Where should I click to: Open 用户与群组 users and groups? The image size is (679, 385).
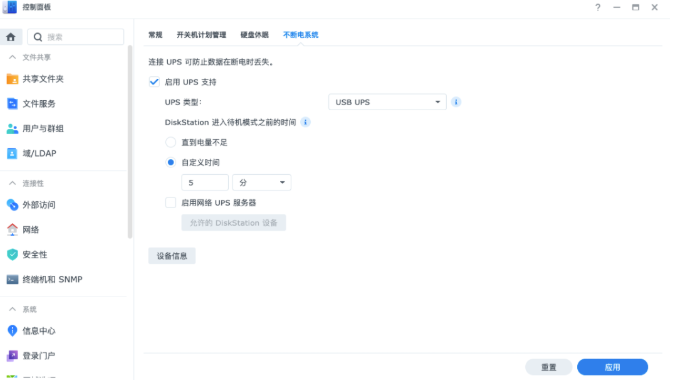(43, 130)
